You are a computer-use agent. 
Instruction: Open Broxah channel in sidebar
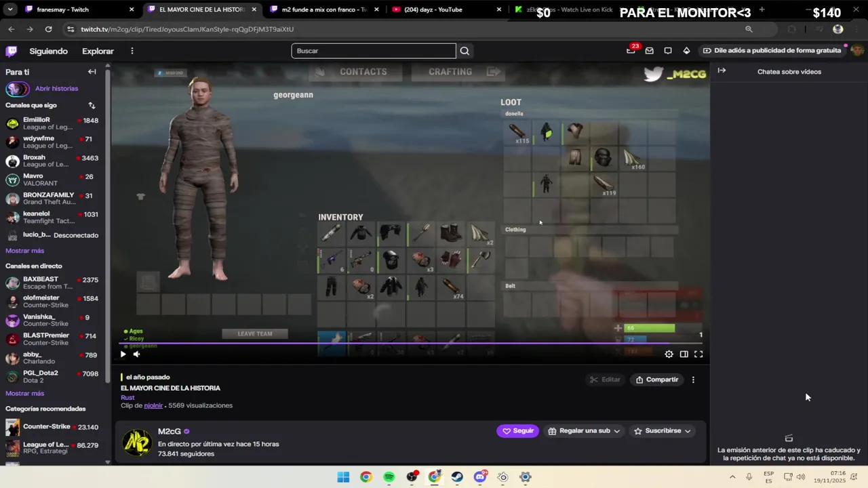point(52,161)
